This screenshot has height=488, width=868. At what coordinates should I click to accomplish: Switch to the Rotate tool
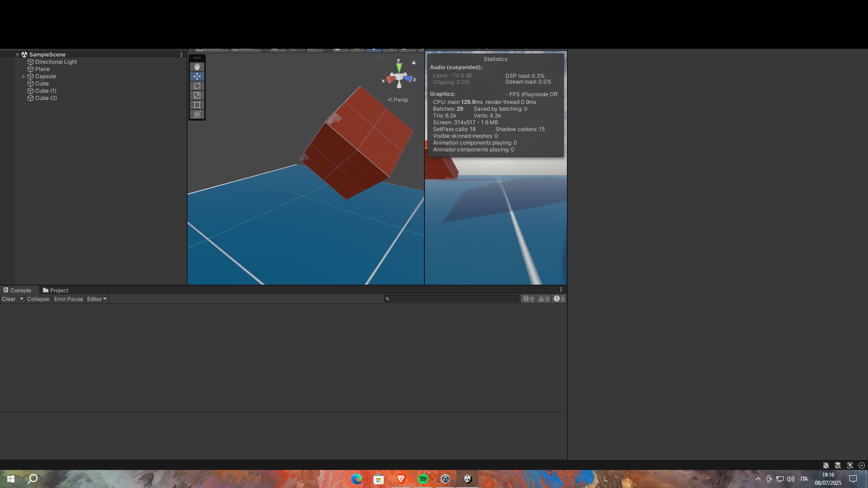pos(197,85)
